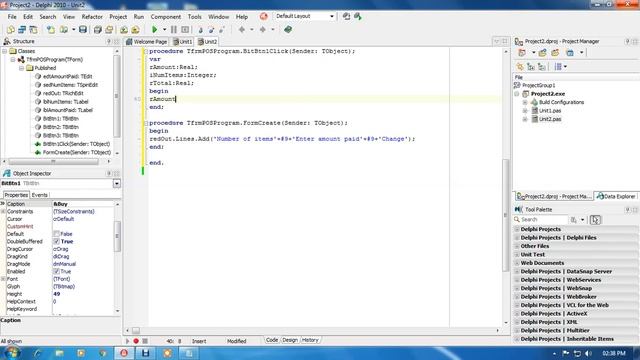The height and width of the screenshot is (360, 640).
Task: Toggle the Default property checkbox
Action: pos(56,234)
